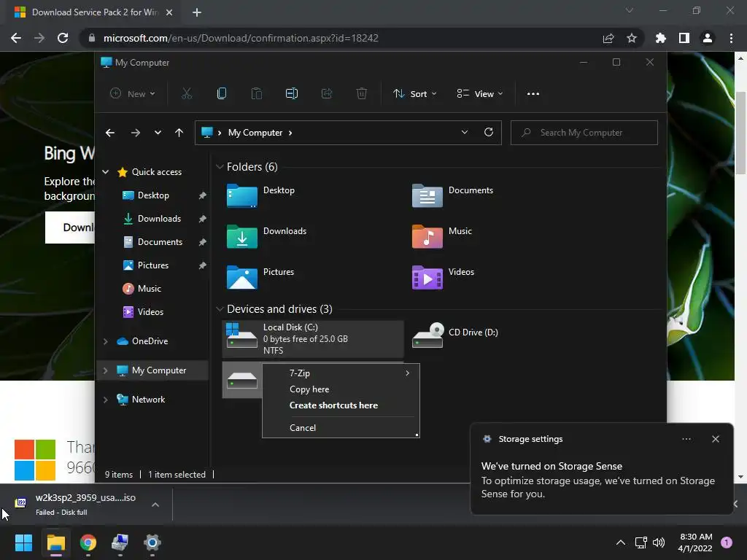Screen dimensions: 747x560
Task: Collapse Devices and drives group
Action: pyautogui.click(x=220, y=309)
